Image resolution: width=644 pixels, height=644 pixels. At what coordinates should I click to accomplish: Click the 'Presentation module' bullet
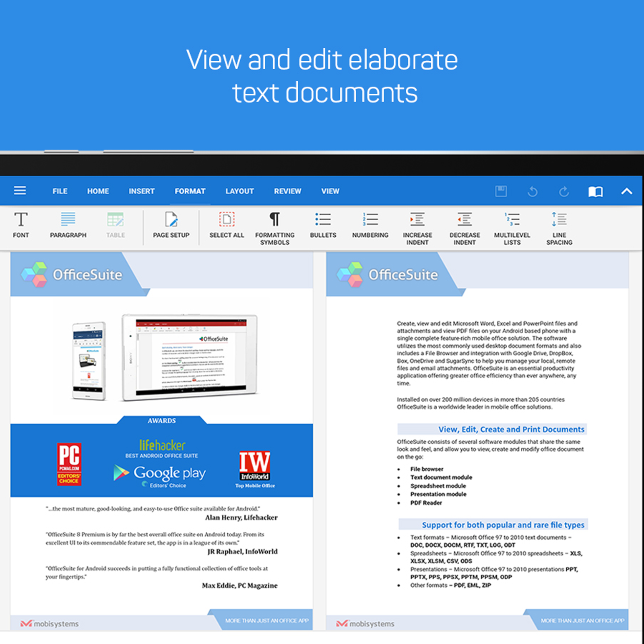pyautogui.click(x=438, y=494)
